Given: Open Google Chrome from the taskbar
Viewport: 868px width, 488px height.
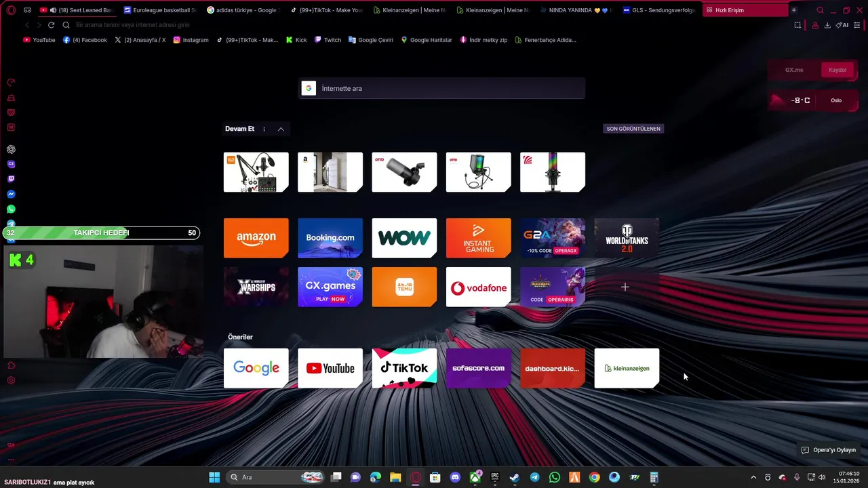Looking at the screenshot, I should [594, 477].
